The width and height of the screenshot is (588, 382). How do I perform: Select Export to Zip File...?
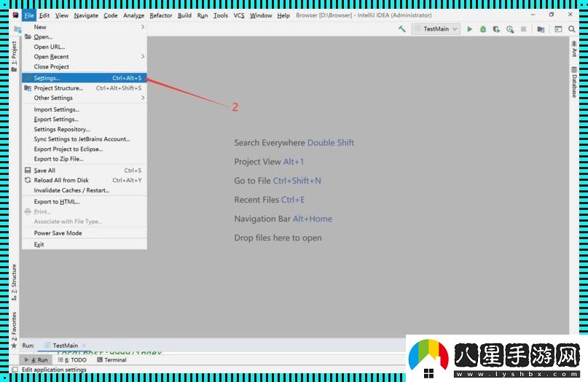(x=84, y=159)
